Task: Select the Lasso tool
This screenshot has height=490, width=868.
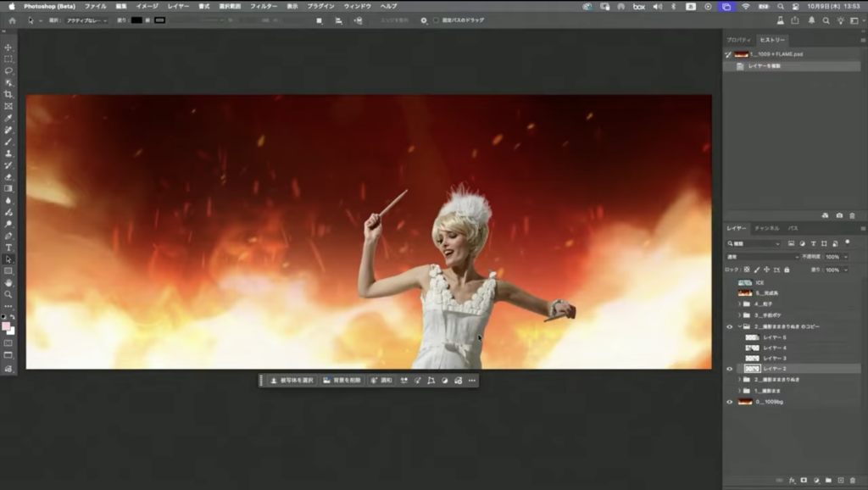Action: [x=8, y=71]
